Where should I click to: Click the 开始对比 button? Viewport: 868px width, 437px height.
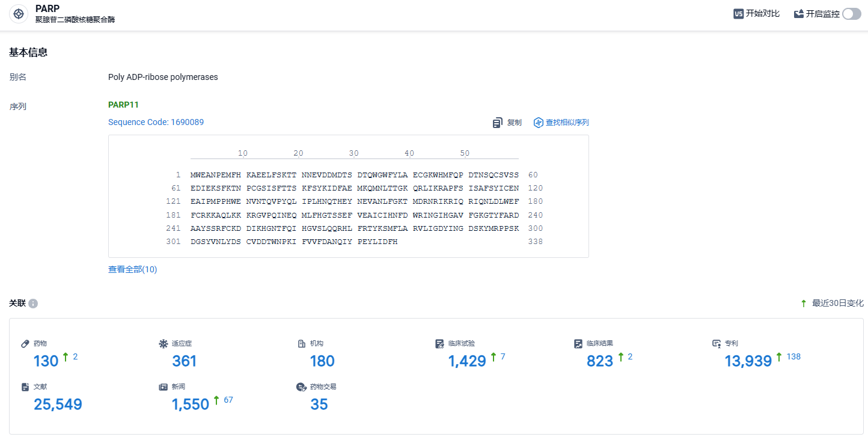pos(757,14)
